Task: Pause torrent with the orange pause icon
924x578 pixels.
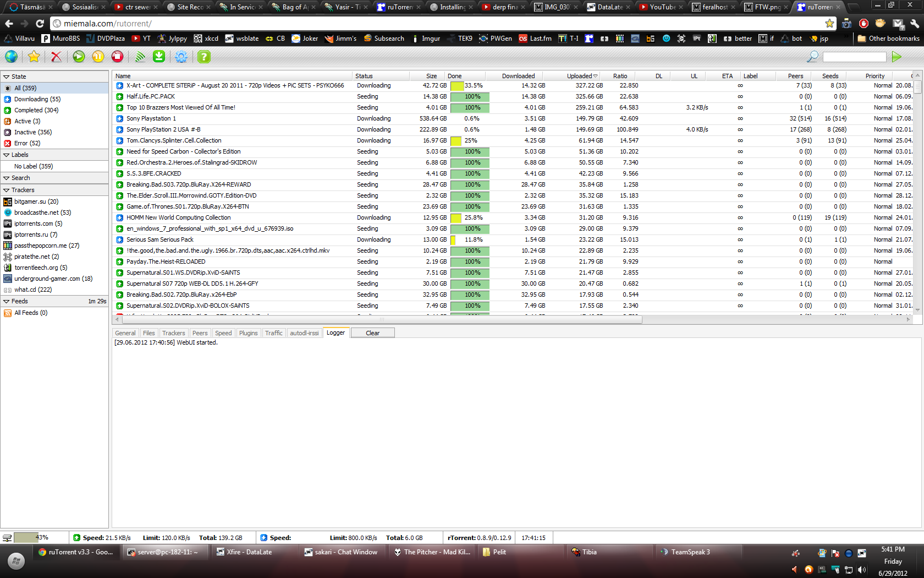Action: pos(98,57)
